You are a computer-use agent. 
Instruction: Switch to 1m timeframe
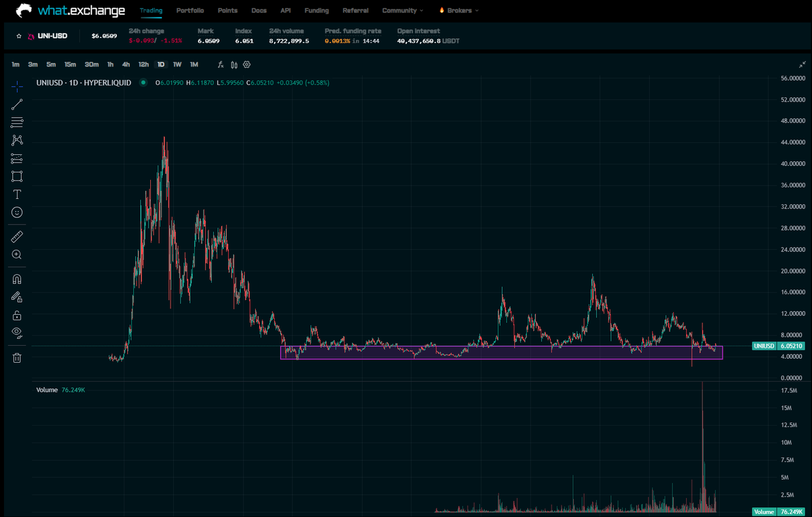point(16,65)
